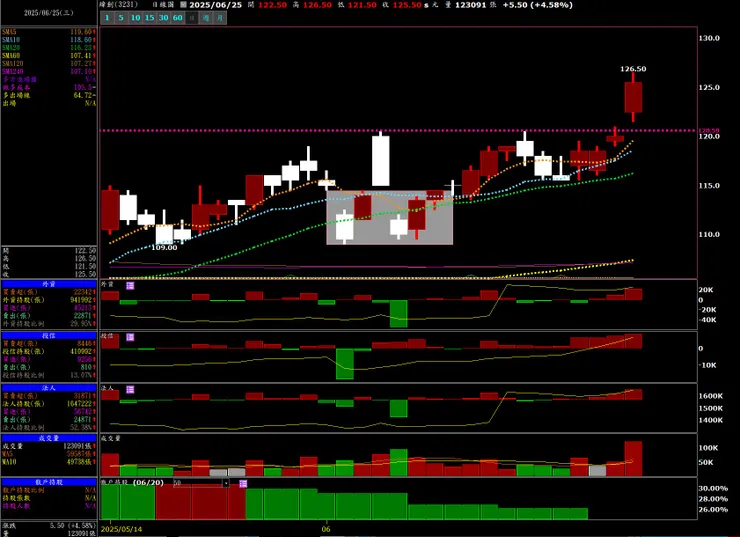
Task: Click the (06/20) date label in 散戶持股 chart
Action: [148, 483]
